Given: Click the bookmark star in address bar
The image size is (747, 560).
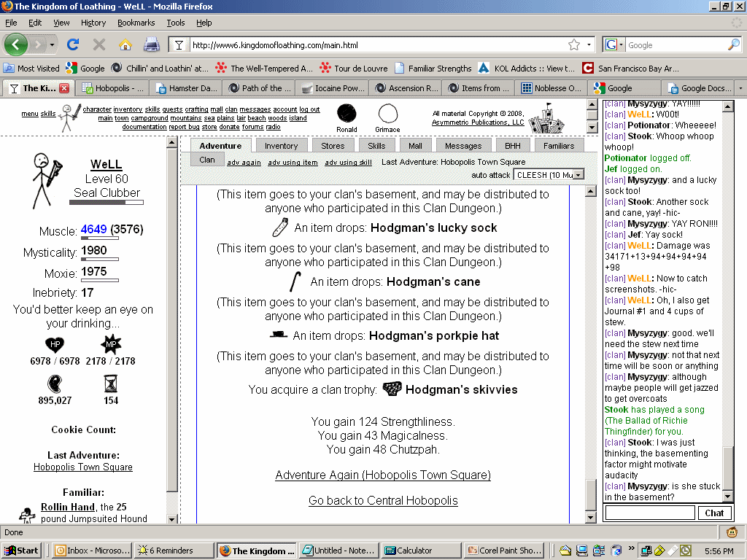Looking at the screenshot, I should [x=574, y=45].
